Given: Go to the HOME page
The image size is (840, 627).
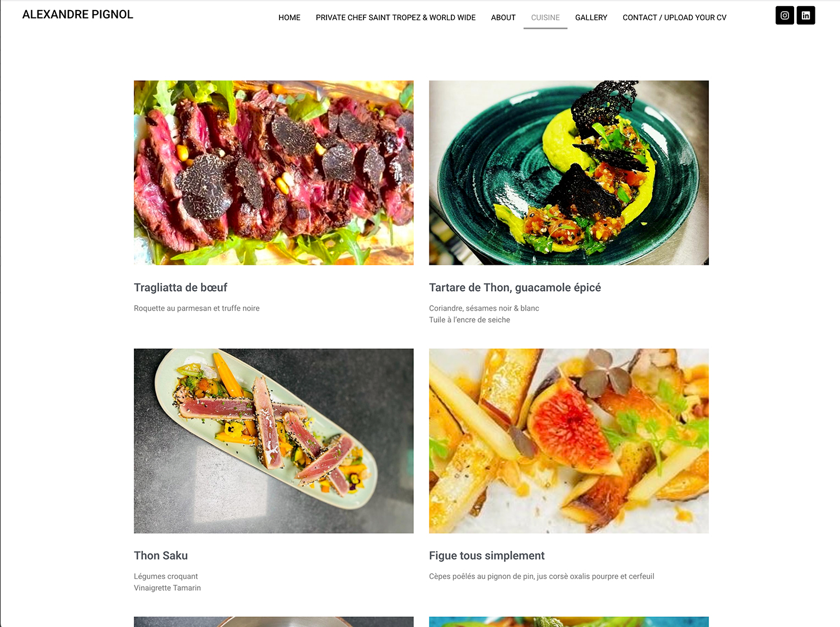Looking at the screenshot, I should [x=290, y=17].
